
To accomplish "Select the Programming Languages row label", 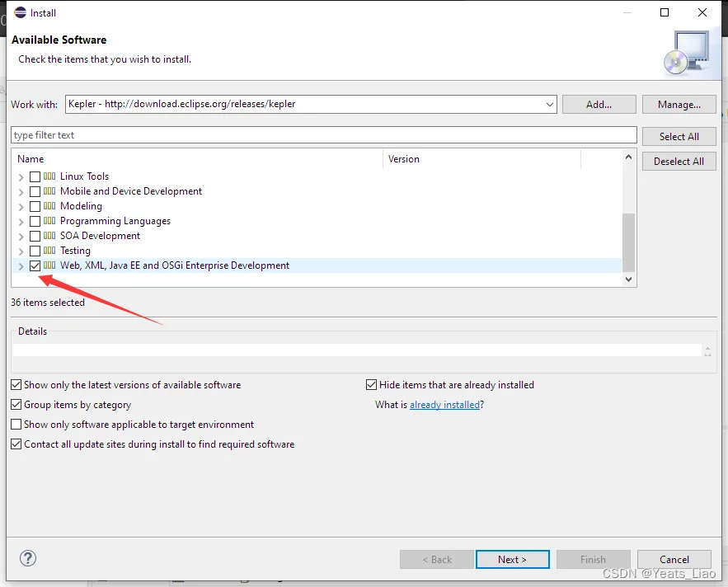I will pyautogui.click(x=115, y=221).
